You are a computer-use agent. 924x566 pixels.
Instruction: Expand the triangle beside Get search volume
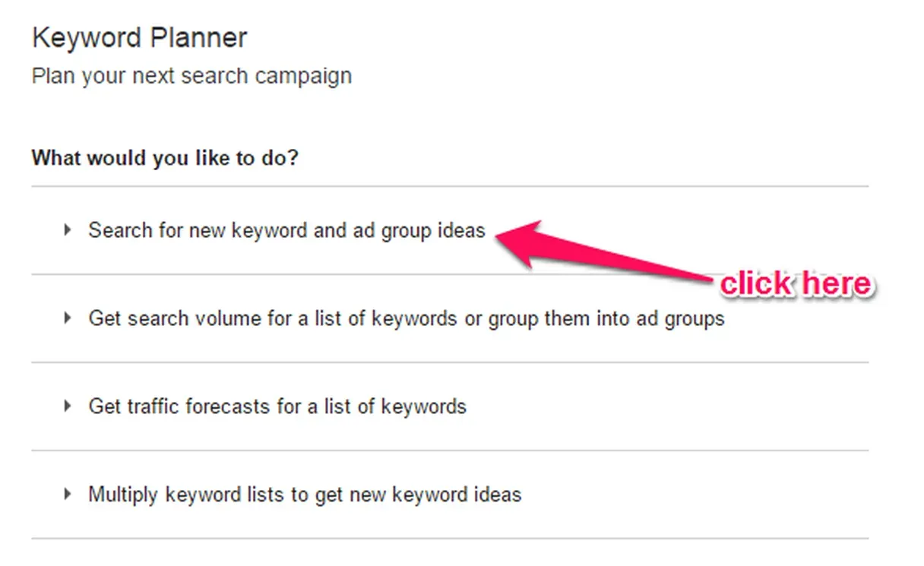[68, 318]
